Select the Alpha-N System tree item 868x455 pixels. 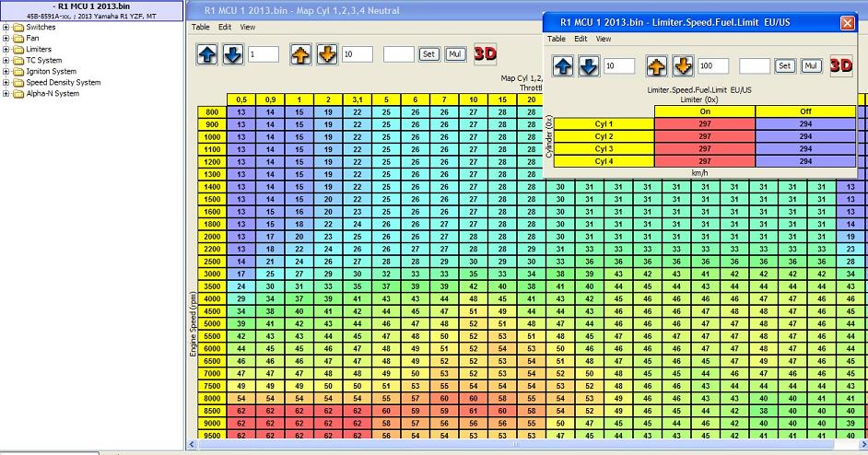(53, 94)
